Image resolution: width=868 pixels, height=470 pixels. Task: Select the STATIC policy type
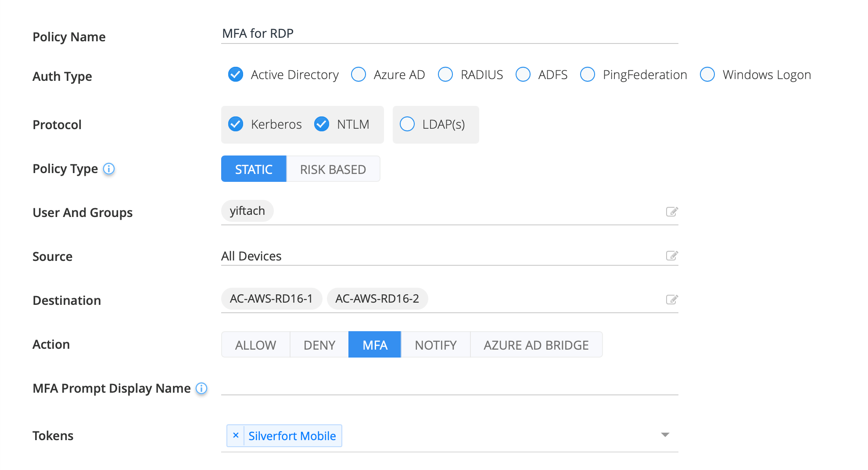(x=254, y=169)
